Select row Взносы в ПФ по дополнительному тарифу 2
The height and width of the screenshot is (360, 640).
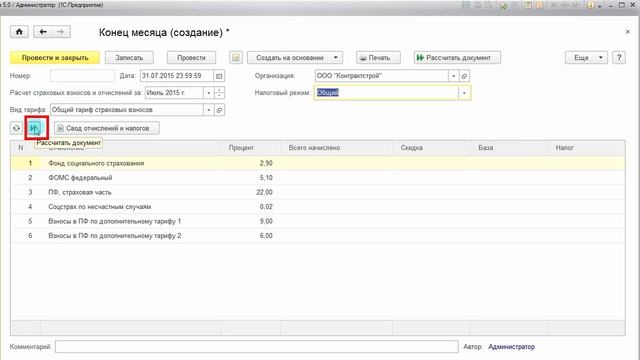click(318, 236)
